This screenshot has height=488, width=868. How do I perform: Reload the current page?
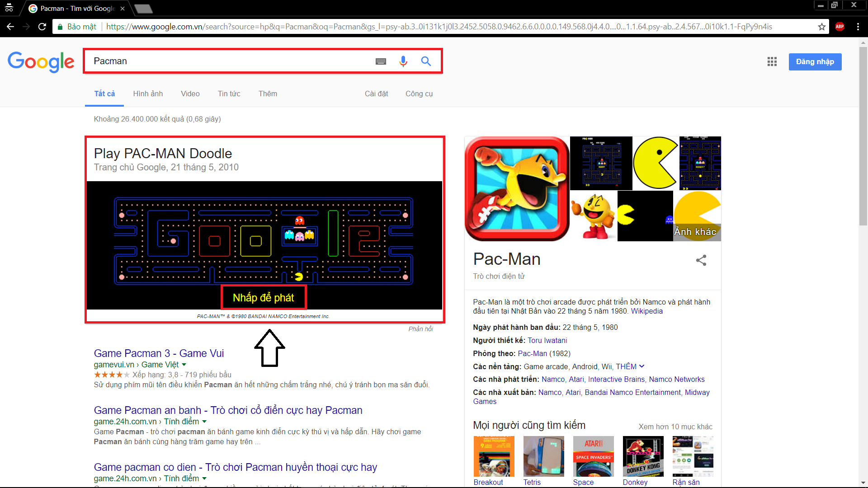(x=42, y=27)
